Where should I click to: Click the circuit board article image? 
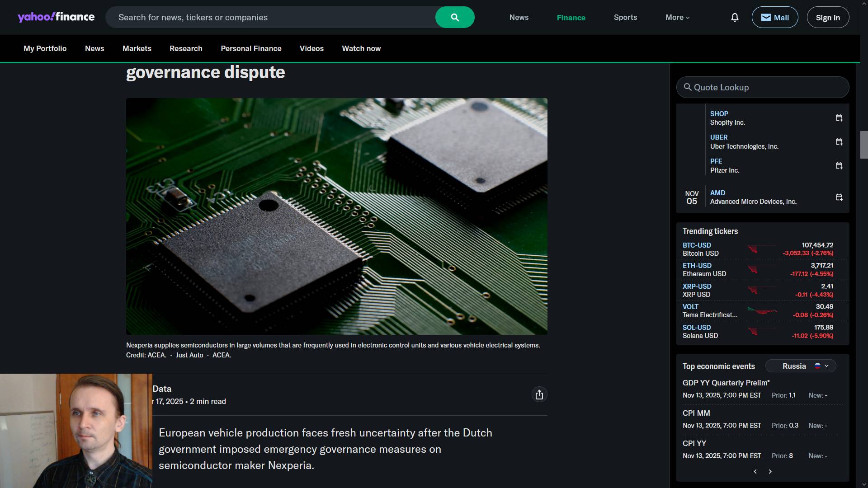click(x=336, y=216)
